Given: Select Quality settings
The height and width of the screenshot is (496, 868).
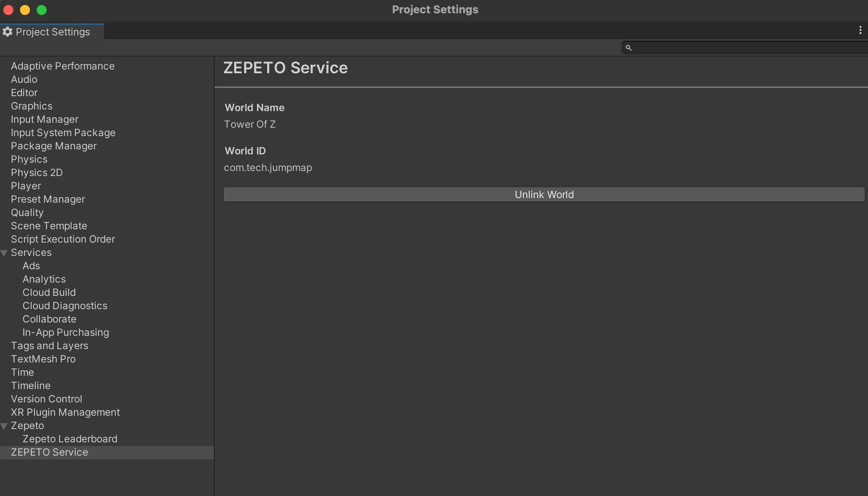Looking at the screenshot, I should (27, 213).
